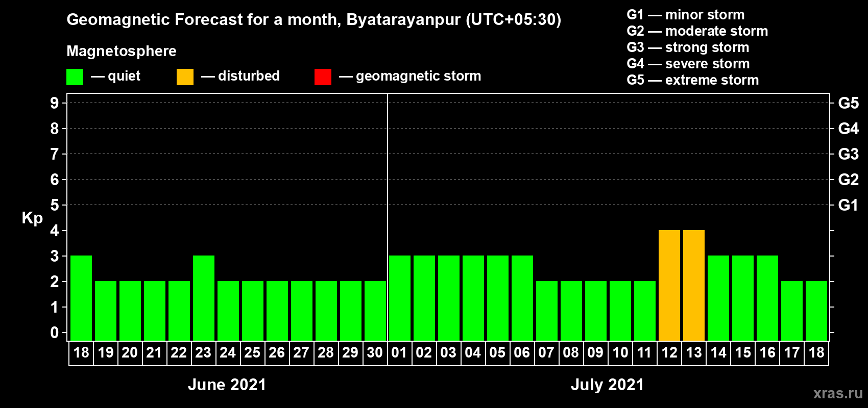Click date label 05 in July
Screen dimensions: 868x408
point(497,353)
